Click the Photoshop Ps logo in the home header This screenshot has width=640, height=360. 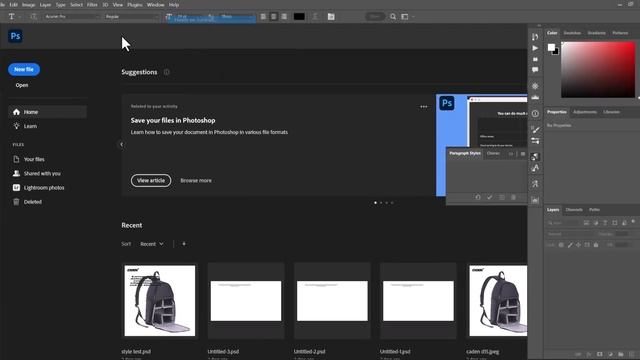pyautogui.click(x=15, y=36)
